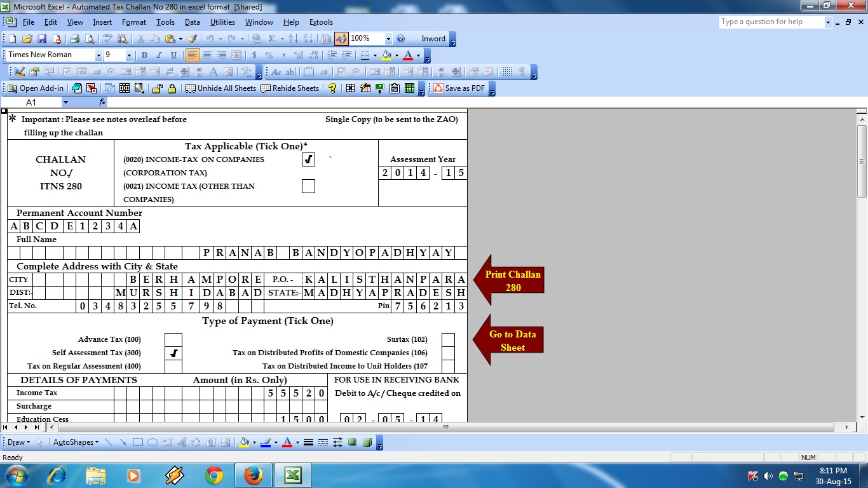
Task: Click the Increase Decimal icon
Action: point(298,55)
